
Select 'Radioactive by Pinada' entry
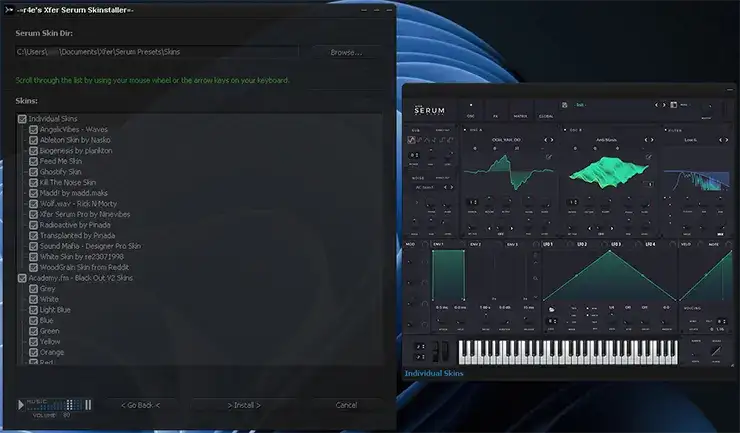(75, 225)
